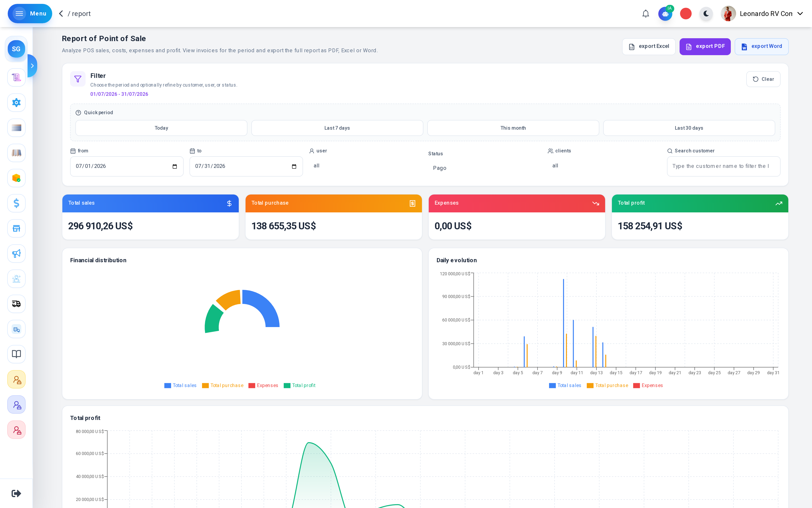Open the blue user lock sidebar icon
The width and height of the screenshot is (812, 508).
pos(16,404)
